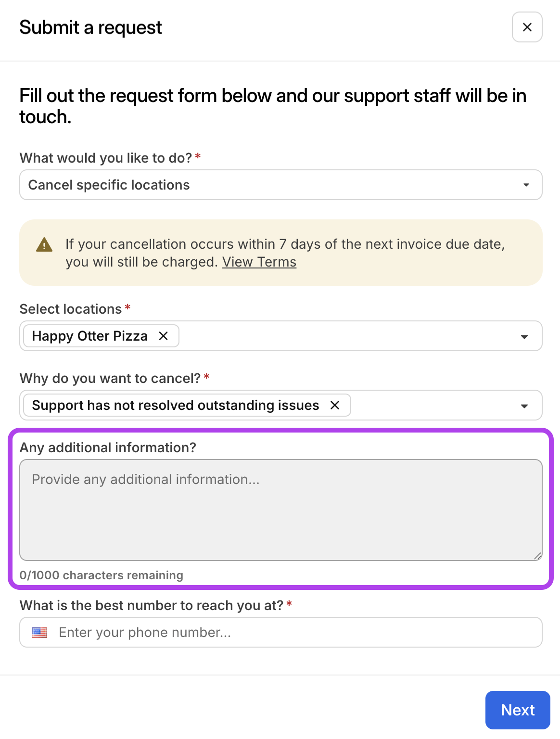
Task: Open the View Terms link
Action: (x=259, y=262)
